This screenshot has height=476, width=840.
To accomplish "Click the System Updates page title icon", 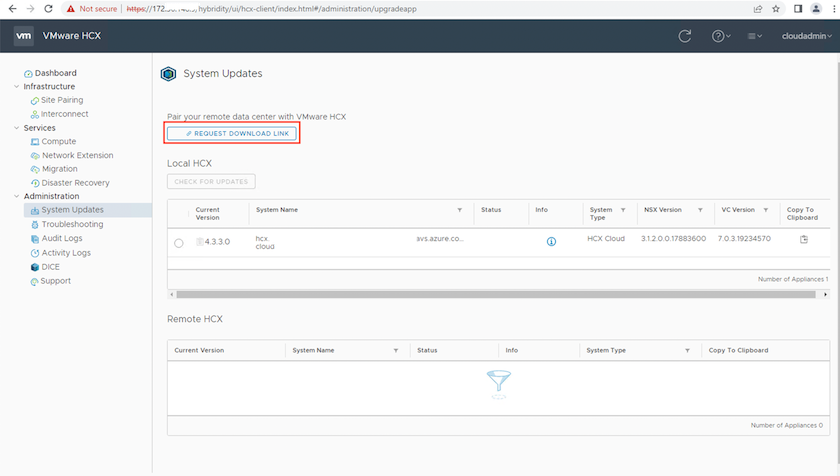I will coord(168,74).
